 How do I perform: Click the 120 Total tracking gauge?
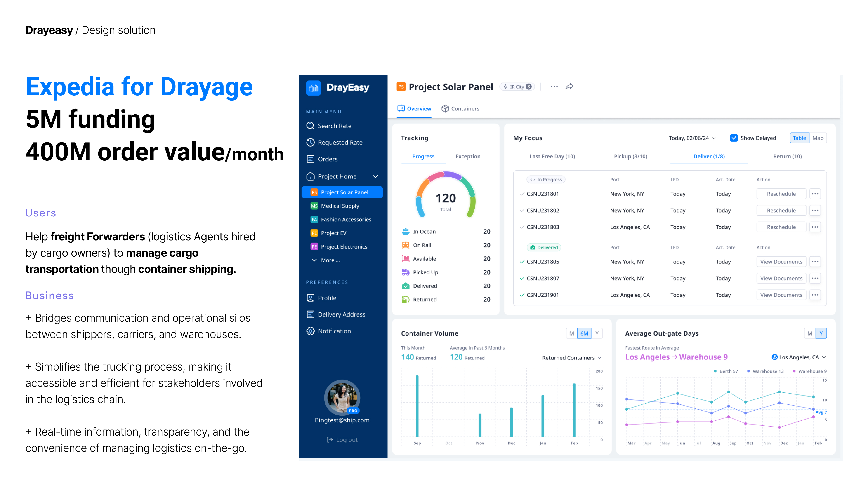coord(446,199)
